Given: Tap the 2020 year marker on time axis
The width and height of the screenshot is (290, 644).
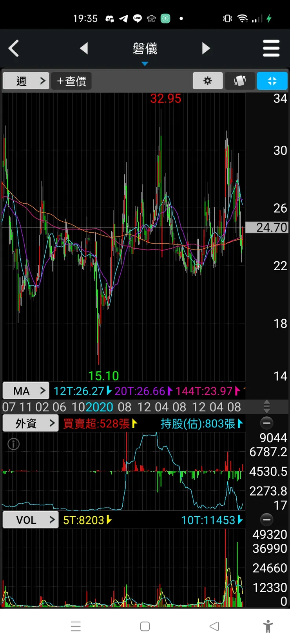Looking at the screenshot, I should (99, 407).
